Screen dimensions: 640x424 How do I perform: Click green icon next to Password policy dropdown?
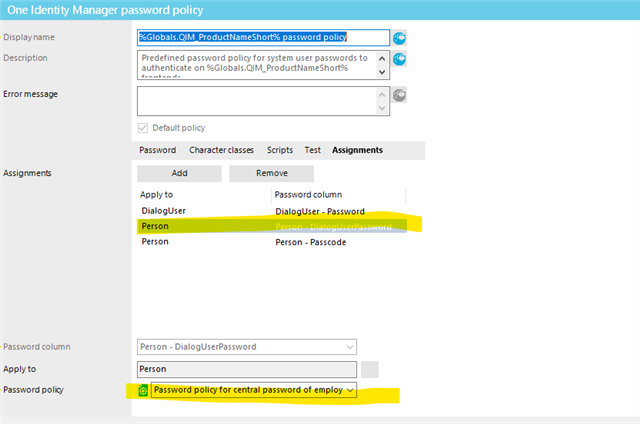pos(143,391)
